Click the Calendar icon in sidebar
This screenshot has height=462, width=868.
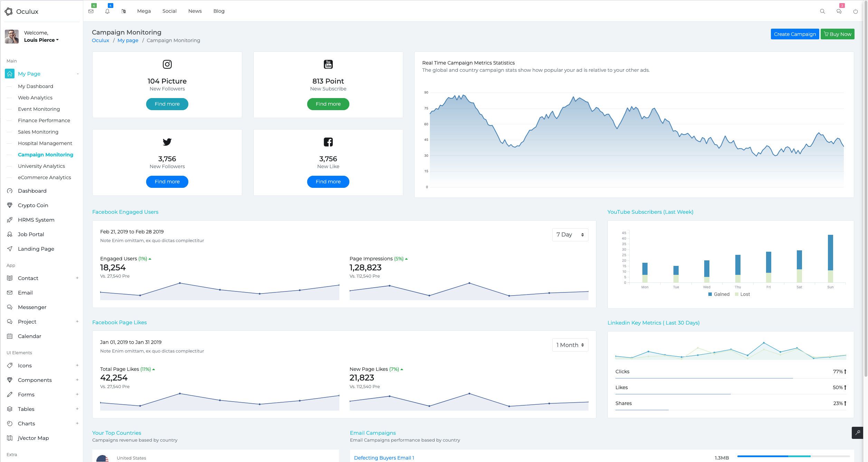point(10,336)
